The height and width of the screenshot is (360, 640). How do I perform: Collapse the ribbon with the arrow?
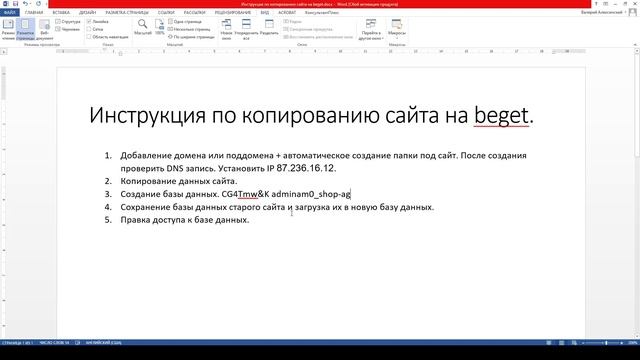(635, 44)
